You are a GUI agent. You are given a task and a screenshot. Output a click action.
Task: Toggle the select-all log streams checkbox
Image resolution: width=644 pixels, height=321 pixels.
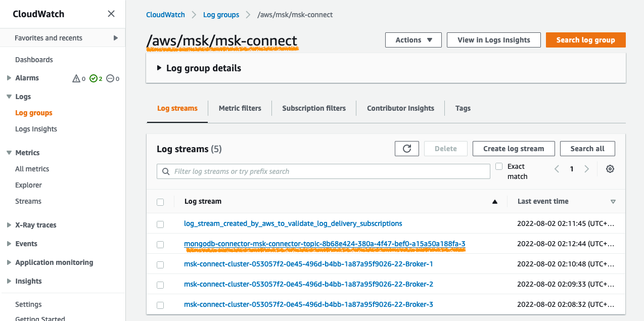pyautogui.click(x=160, y=202)
